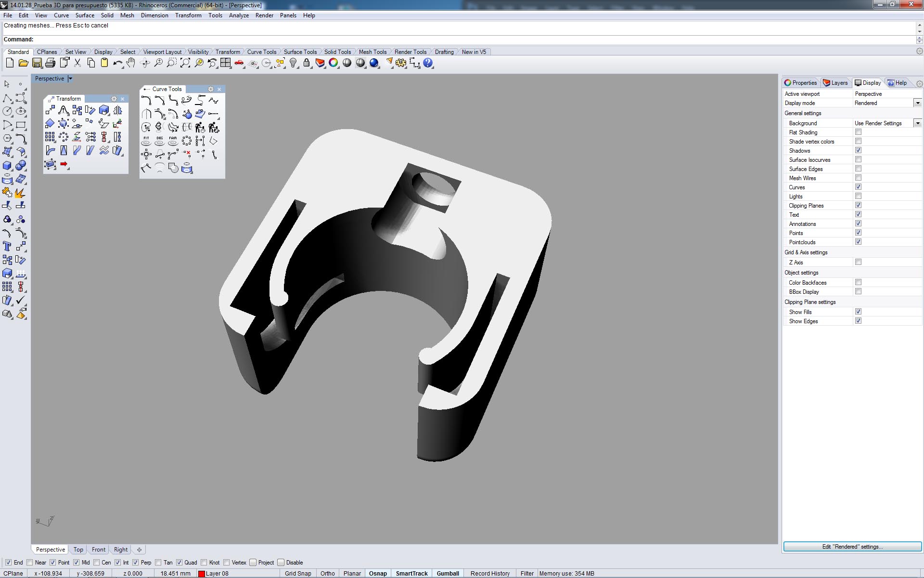This screenshot has width=924, height=578.
Task: Select the Rectangle tool in left sidebar
Action: pos(21,125)
